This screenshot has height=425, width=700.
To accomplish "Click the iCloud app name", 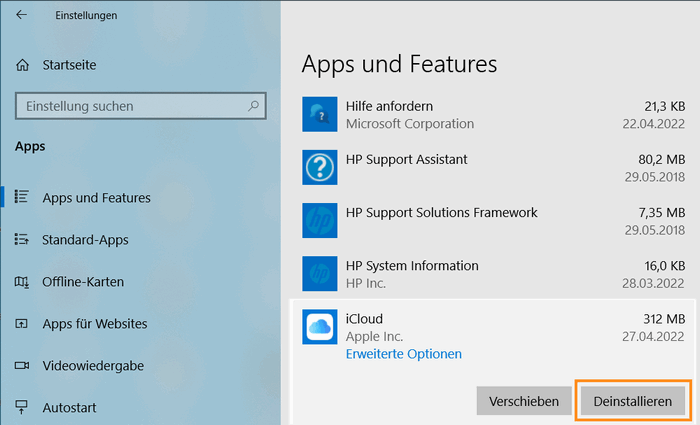I will pos(364,319).
